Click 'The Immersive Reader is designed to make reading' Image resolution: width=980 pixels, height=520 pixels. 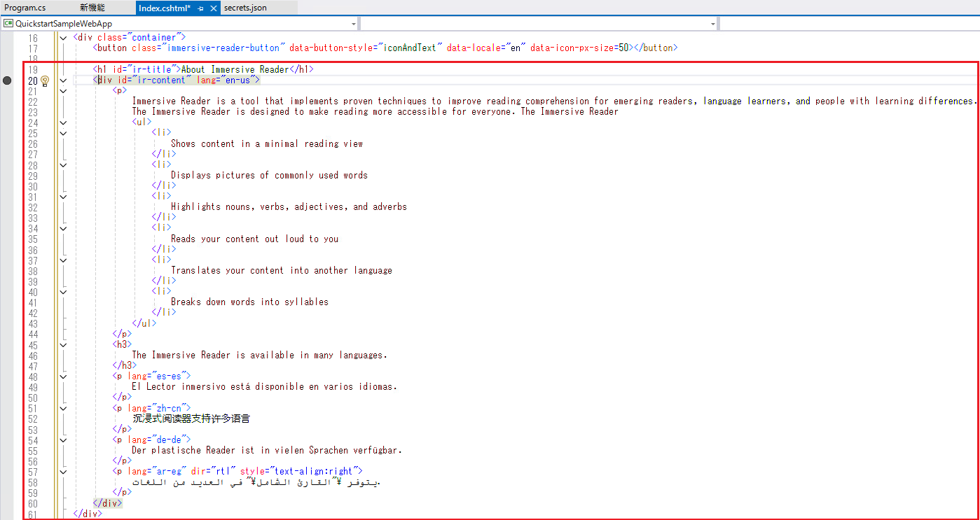(x=375, y=112)
